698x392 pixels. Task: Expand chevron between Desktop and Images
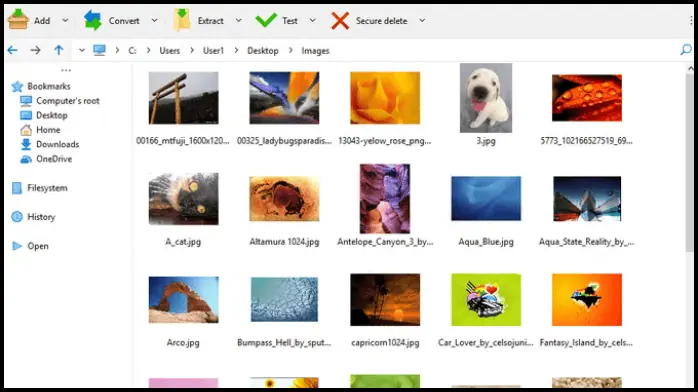tap(291, 50)
